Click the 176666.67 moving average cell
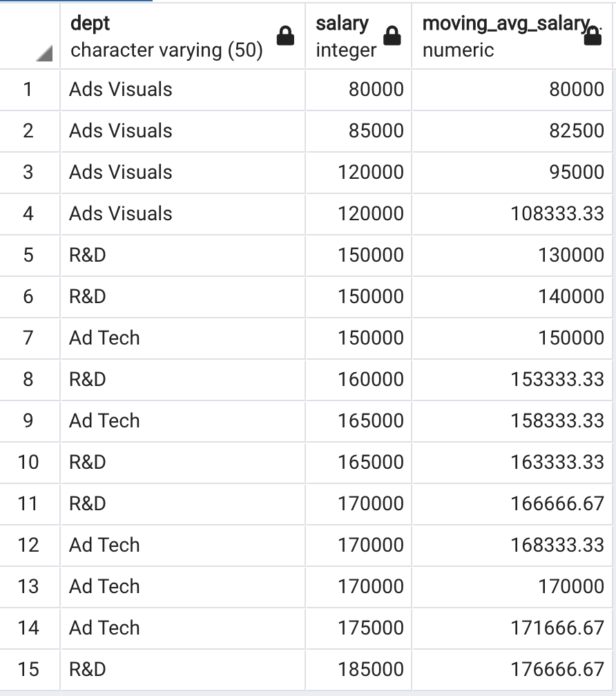The width and height of the screenshot is (616, 696). point(512,669)
